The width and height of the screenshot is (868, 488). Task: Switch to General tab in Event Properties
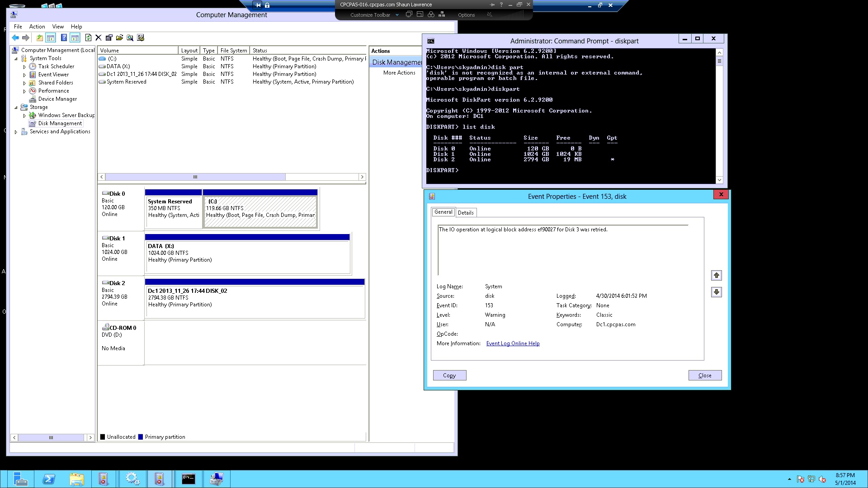point(443,212)
